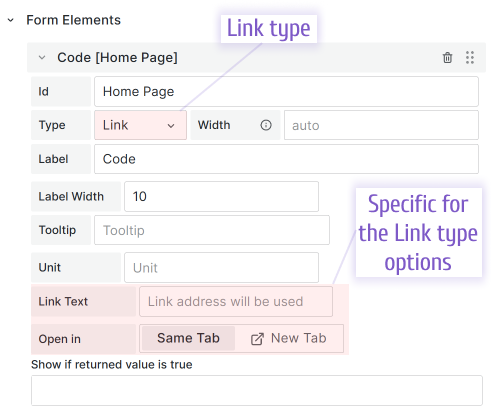Focus the Tooltip input field
493x409 pixels.
click(212, 230)
